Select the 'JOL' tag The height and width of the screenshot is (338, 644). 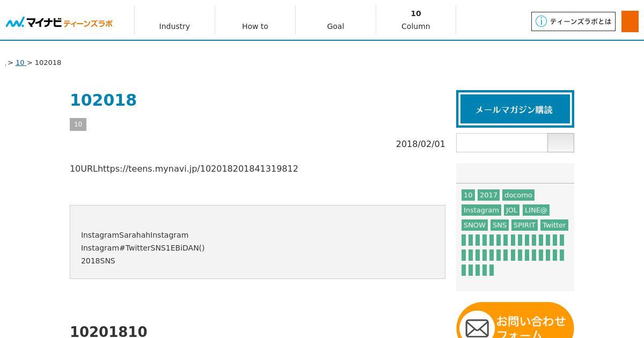coord(511,210)
